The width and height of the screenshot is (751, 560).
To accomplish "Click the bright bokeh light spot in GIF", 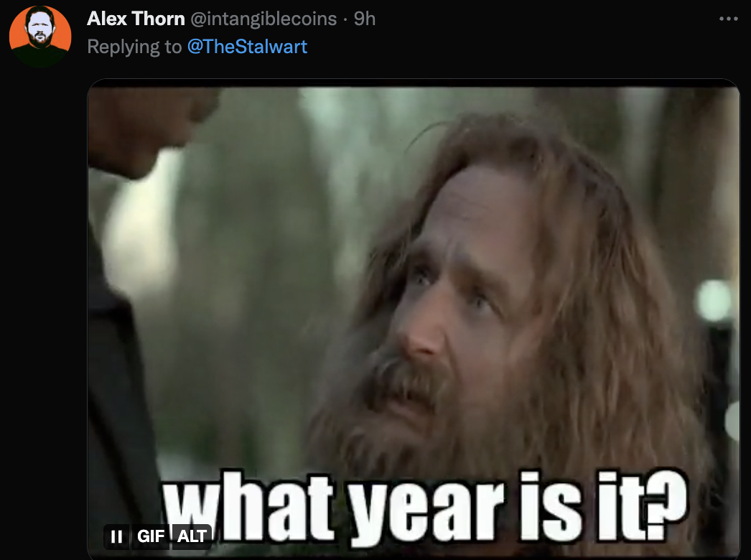I will click(714, 300).
